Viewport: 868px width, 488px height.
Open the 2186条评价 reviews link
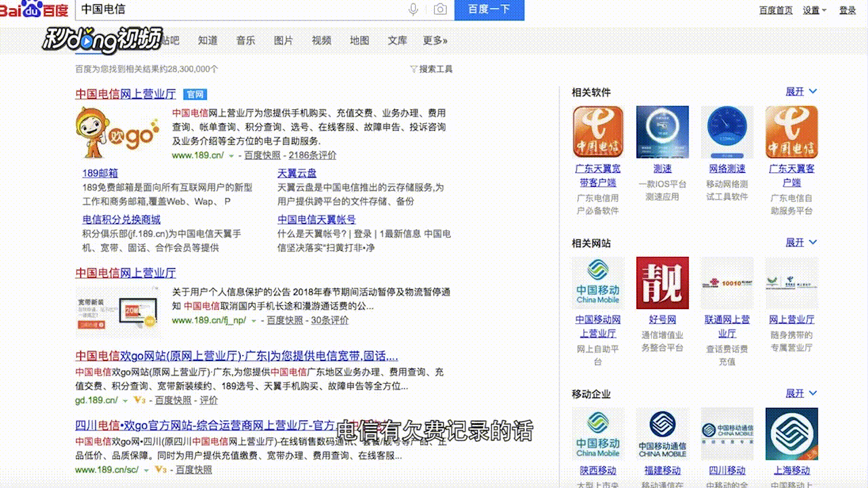(x=312, y=155)
